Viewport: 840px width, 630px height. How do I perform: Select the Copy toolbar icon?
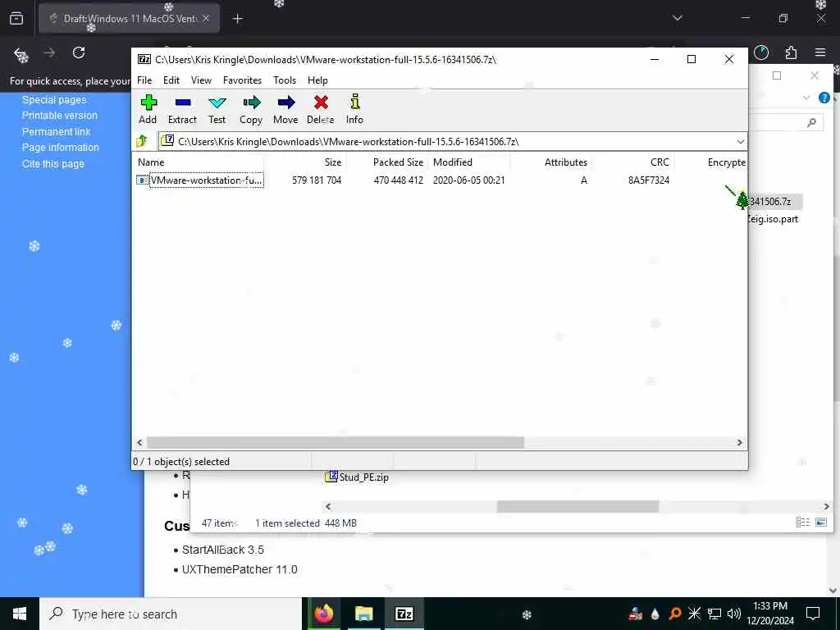[x=251, y=109]
